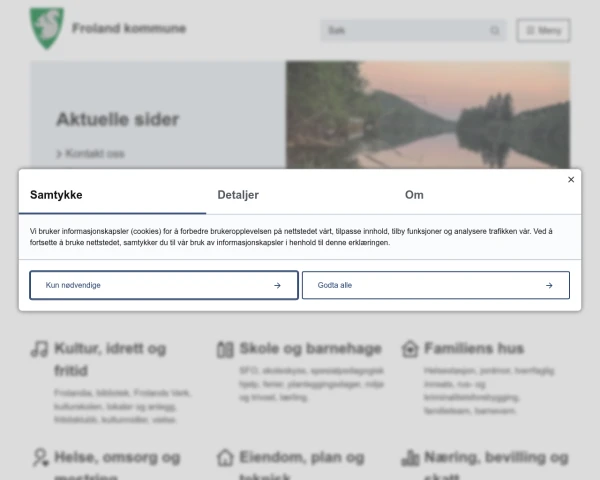The width and height of the screenshot is (600, 480).
Task: Click the Familiens hus house icon
Action: (410, 349)
